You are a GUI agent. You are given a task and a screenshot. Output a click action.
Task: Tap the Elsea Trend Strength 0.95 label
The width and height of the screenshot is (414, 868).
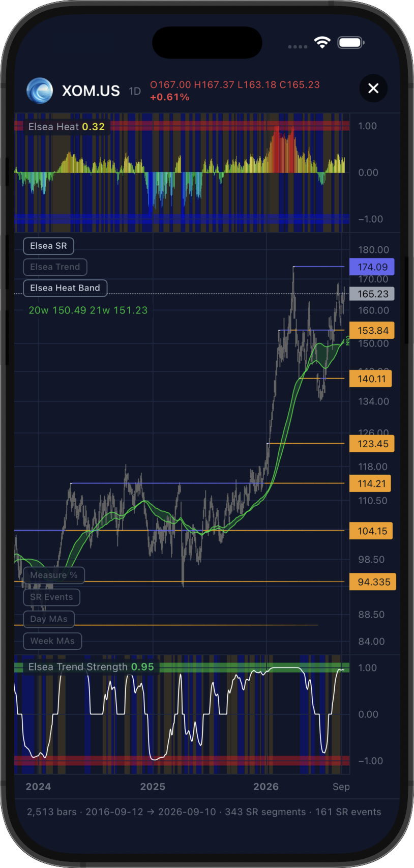pyautogui.click(x=91, y=667)
